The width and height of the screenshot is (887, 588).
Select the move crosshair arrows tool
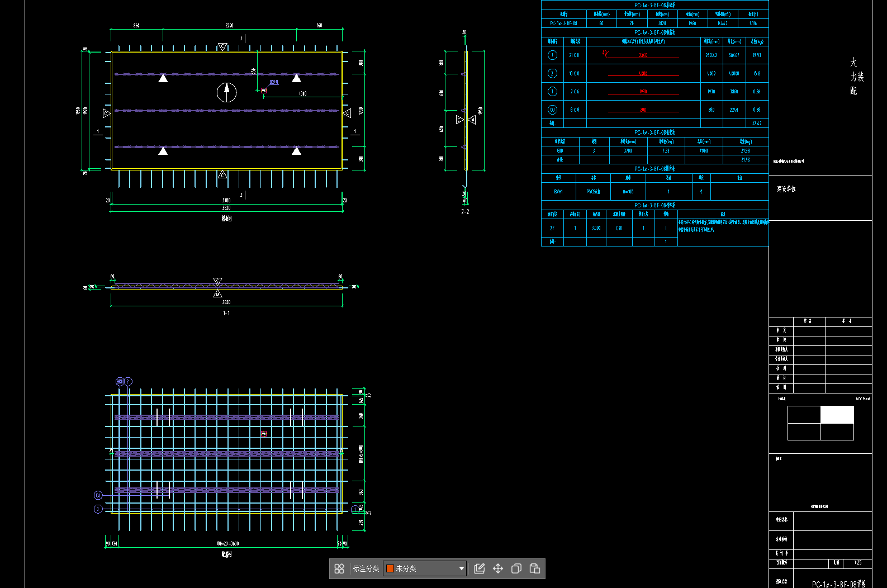click(498, 568)
